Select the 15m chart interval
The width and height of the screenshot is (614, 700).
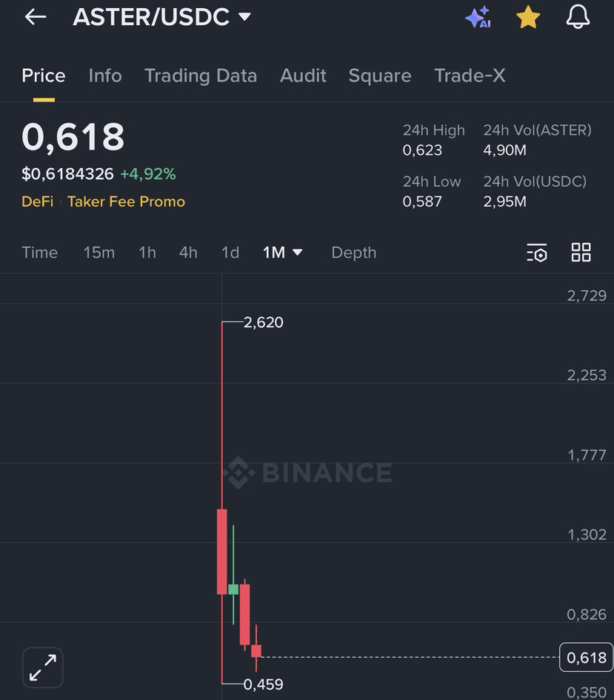click(99, 253)
